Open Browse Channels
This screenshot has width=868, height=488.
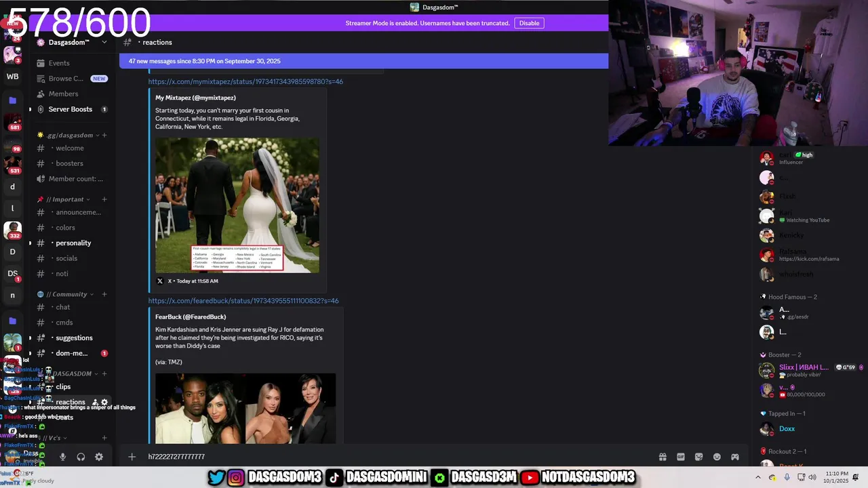[72, 79]
